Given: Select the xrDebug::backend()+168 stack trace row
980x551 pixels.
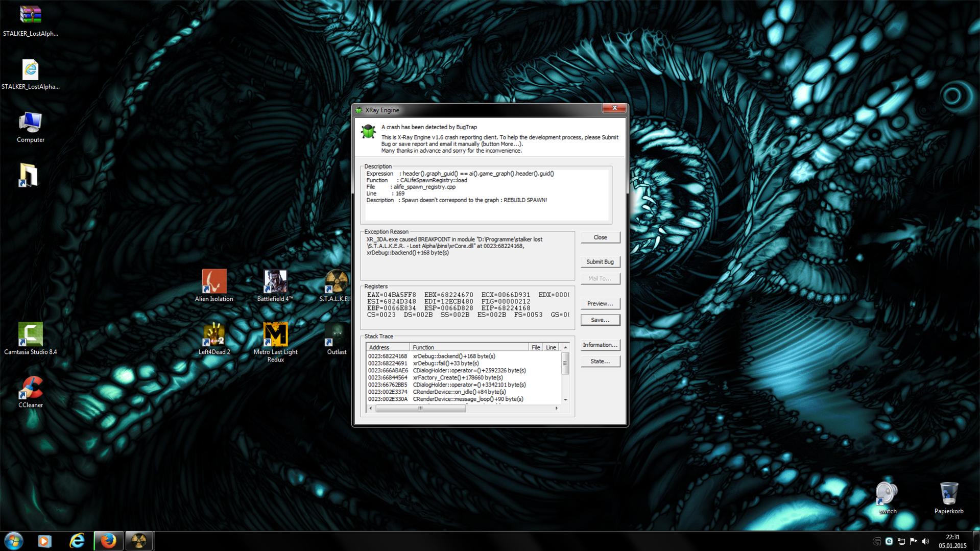Looking at the screenshot, I should pos(463,356).
